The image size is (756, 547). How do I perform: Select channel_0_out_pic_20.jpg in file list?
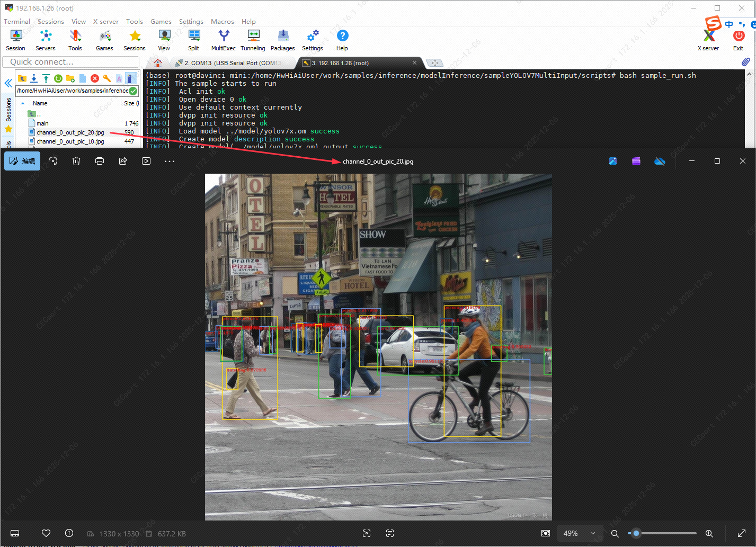coord(77,132)
